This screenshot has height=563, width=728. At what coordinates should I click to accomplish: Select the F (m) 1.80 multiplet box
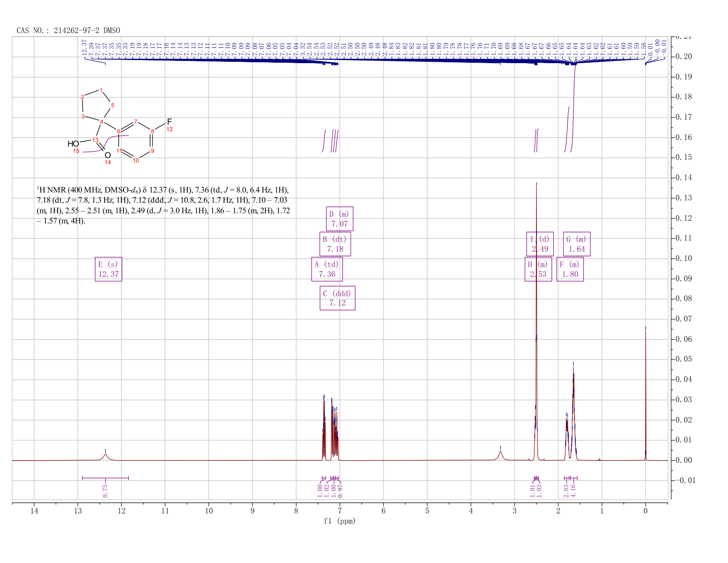[570, 269]
